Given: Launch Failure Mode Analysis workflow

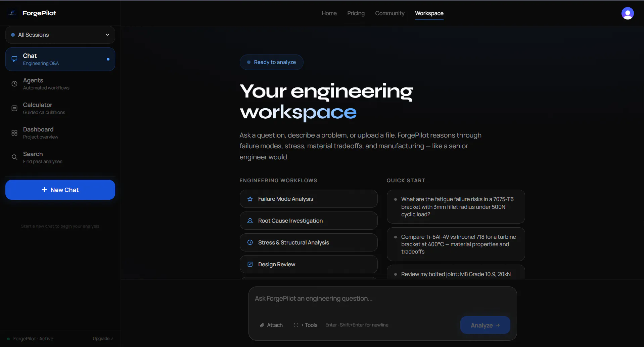Looking at the screenshot, I should coord(309,199).
